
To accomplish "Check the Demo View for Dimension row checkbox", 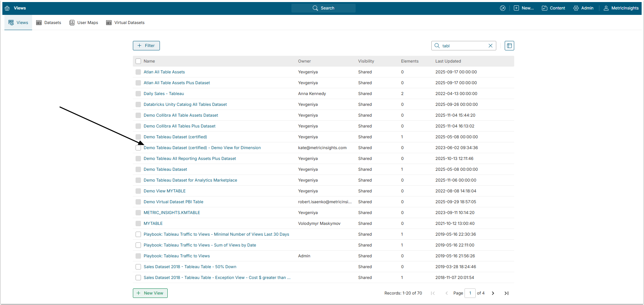I will pos(138,148).
